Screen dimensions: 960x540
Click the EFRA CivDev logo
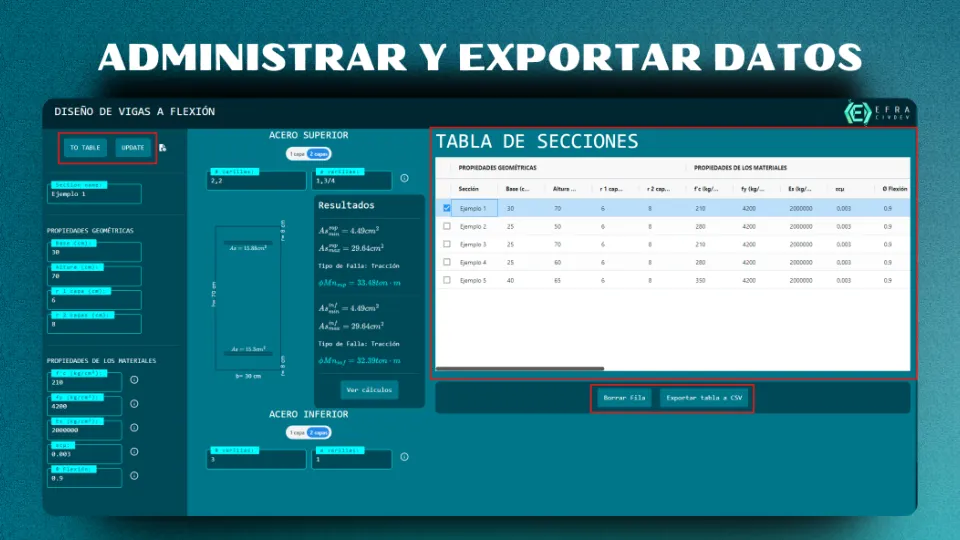coord(874,112)
